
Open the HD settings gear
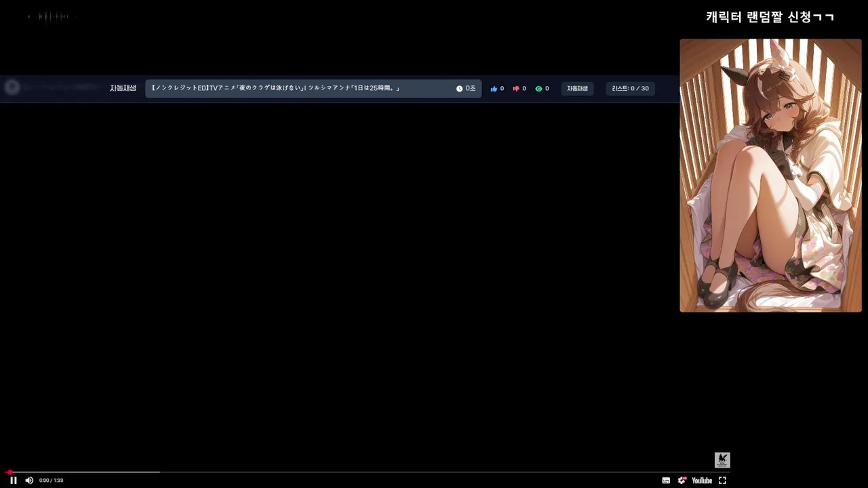pyautogui.click(x=682, y=481)
